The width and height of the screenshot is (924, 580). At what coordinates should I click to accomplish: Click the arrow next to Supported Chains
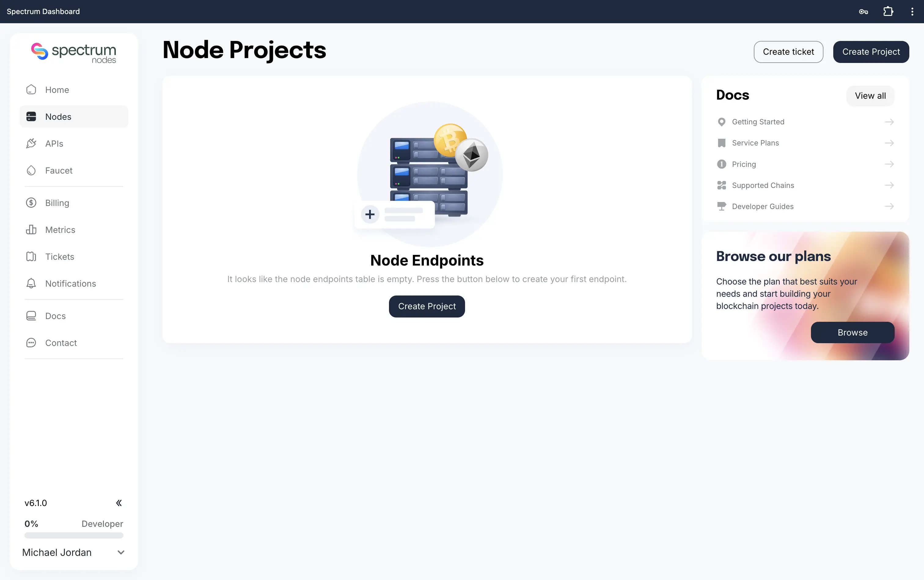click(x=889, y=185)
